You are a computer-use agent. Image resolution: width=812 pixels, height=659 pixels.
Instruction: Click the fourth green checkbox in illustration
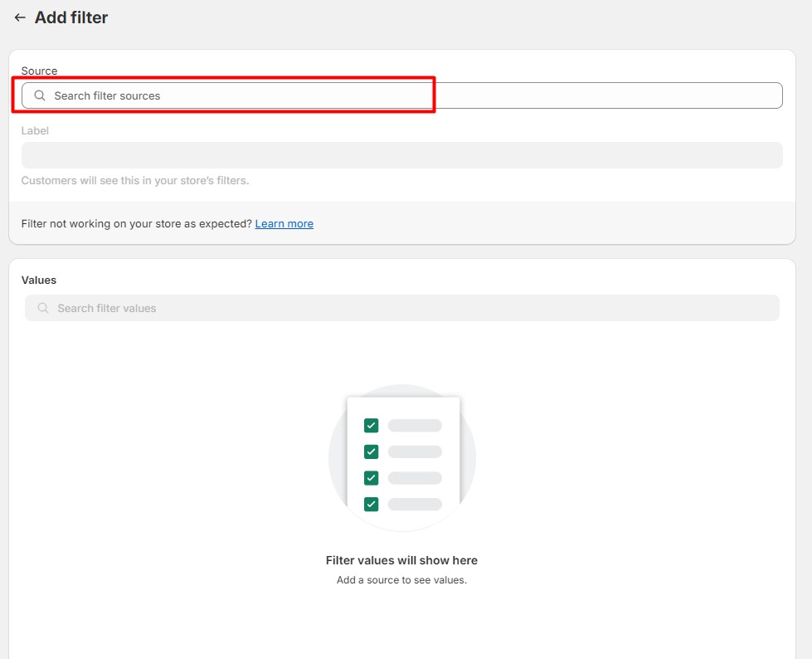(371, 504)
